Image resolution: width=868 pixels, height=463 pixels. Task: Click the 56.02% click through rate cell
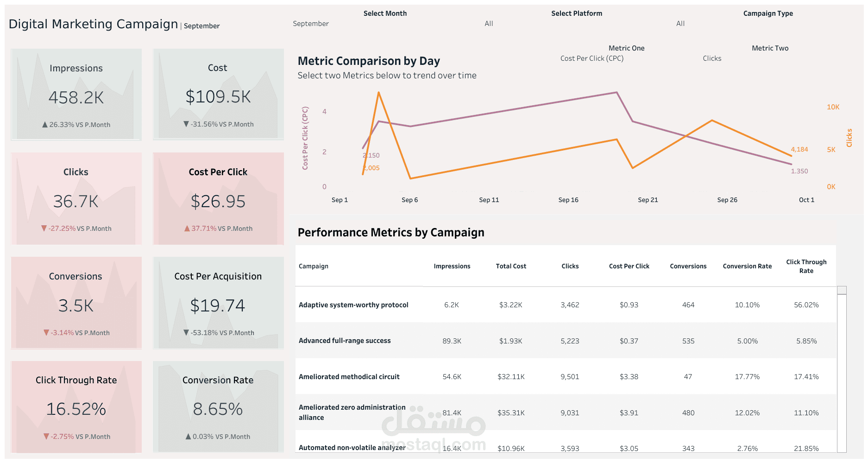pyautogui.click(x=806, y=305)
